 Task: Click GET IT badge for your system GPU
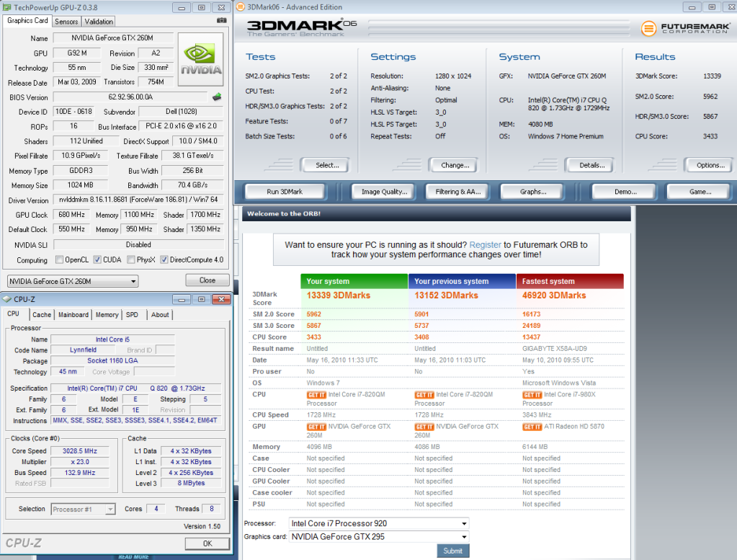click(316, 427)
